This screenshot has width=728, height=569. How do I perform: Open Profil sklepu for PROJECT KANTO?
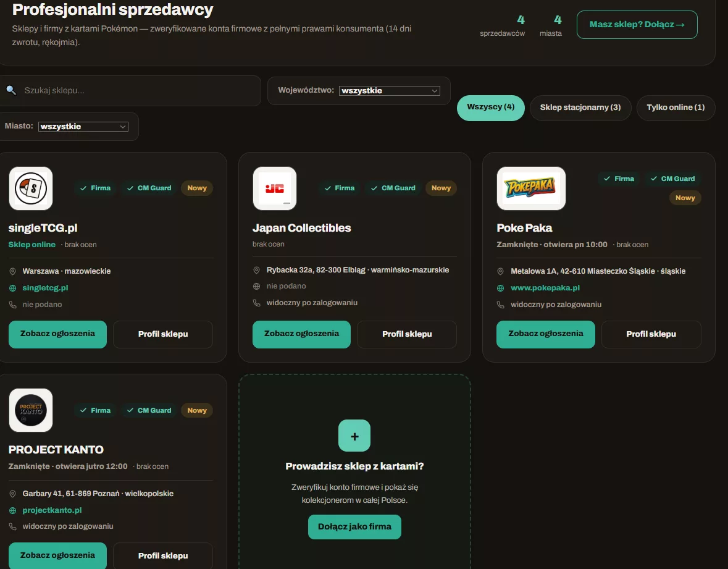(163, 556)
